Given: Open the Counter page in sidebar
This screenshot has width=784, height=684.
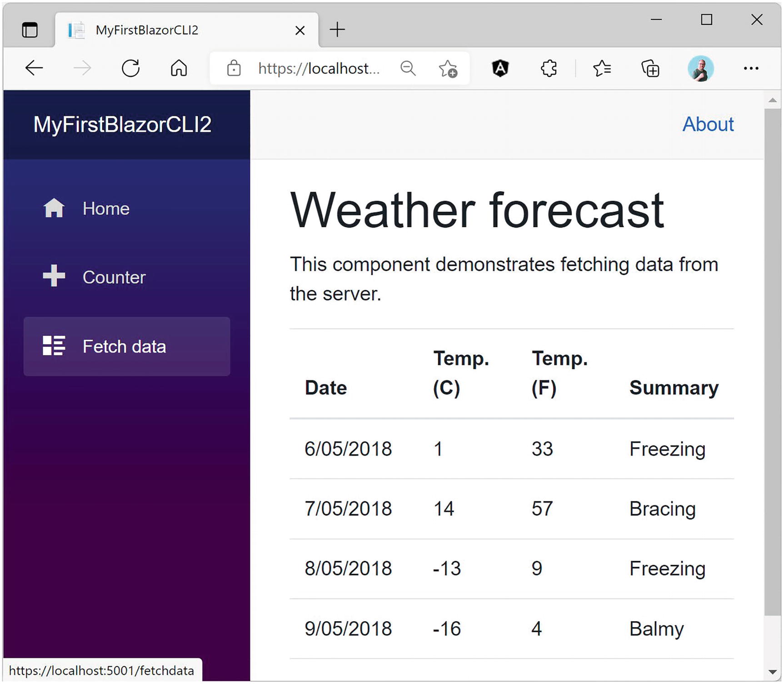Looking at the screenshot, I should 114,277.
